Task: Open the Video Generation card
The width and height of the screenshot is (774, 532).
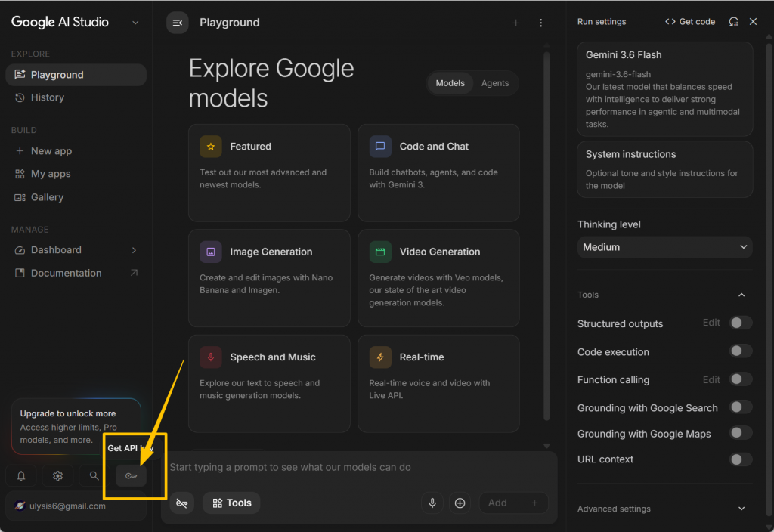Action: 438,278
